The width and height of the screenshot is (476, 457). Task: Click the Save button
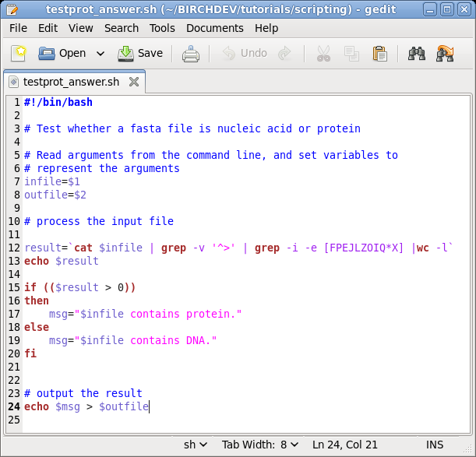point(140,54)
